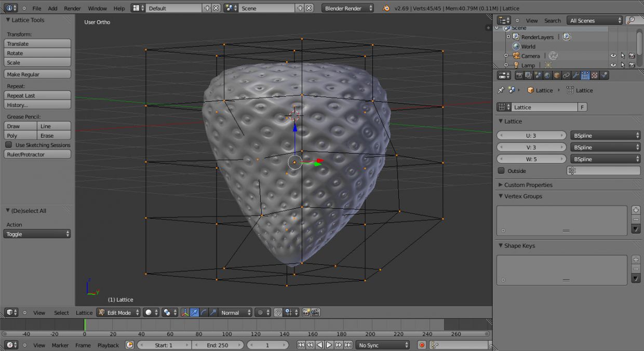The width and height of the screenshot is (644, 351).
Task: Open the Render Layers properties tab
Action: 528,75
